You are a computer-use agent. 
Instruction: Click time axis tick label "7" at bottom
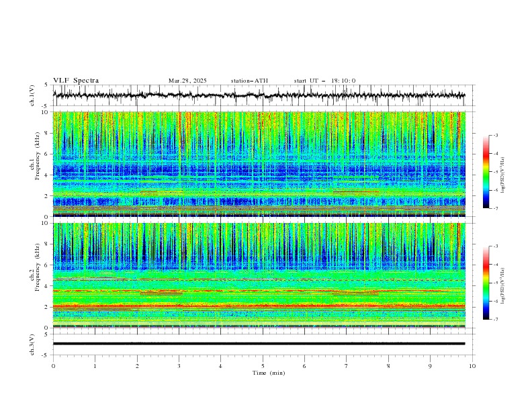click(x=347, y=366)
